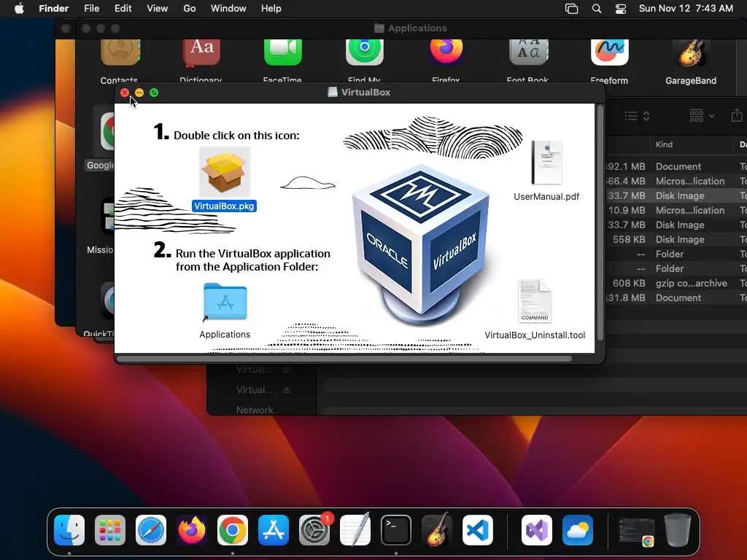Select the UserManual.pdf file icon
The width and height of the screenshot is (747, 560).
click(546, 163)
